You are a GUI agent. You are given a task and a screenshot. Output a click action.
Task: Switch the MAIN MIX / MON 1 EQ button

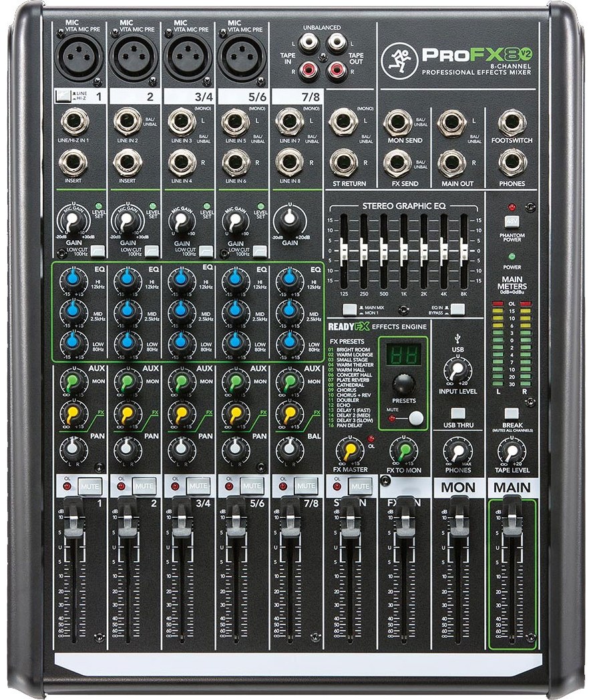(349, 309)
